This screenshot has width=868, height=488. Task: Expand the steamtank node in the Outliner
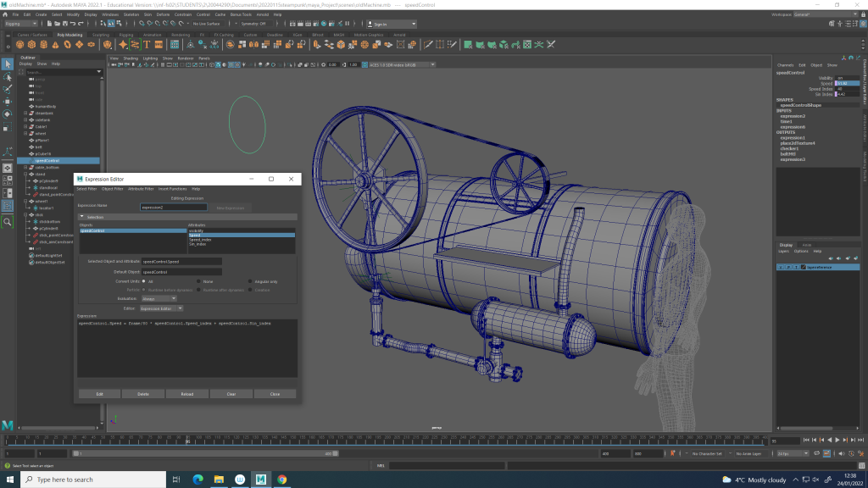(x=25, y=113)
